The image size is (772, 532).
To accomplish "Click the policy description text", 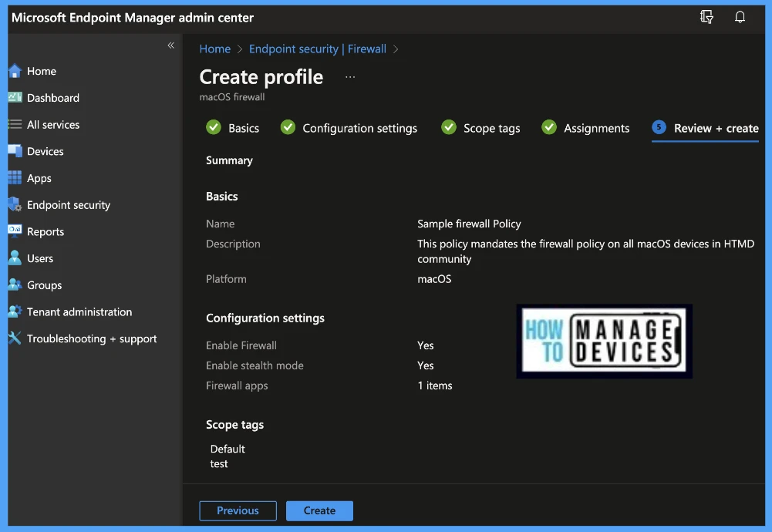I will click(585, 251).
